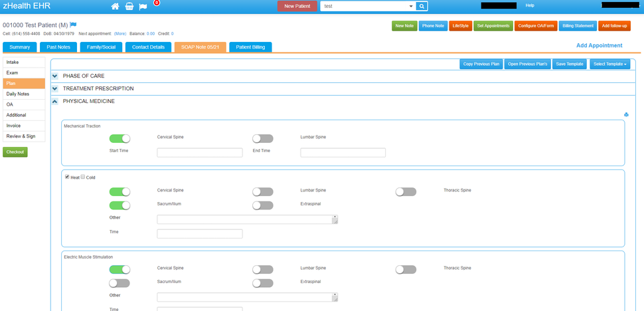Toggle Heat/Cold Sacrum/Ilium switch
This screenshot has width=644, height=311.
(x=120, y=205)
